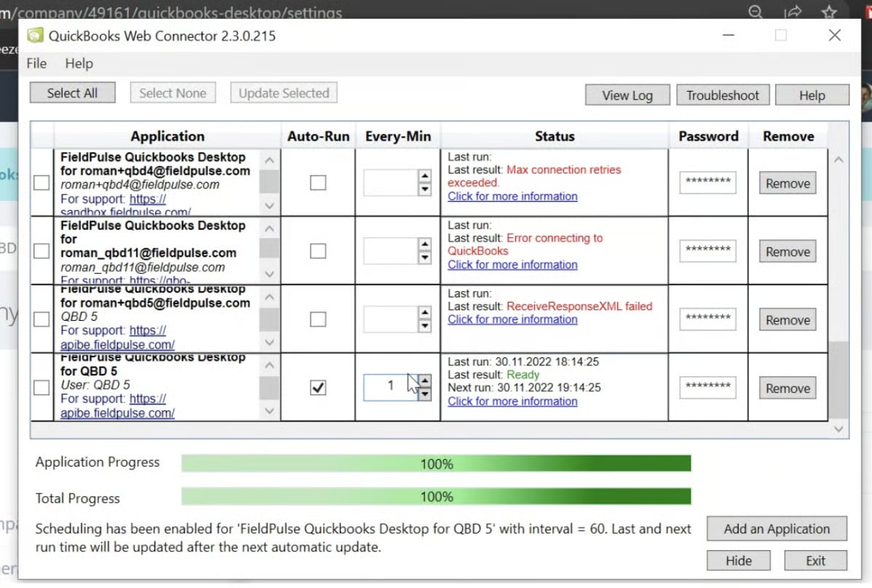Click the Help button beside Troubleshoot

[812, 95]
